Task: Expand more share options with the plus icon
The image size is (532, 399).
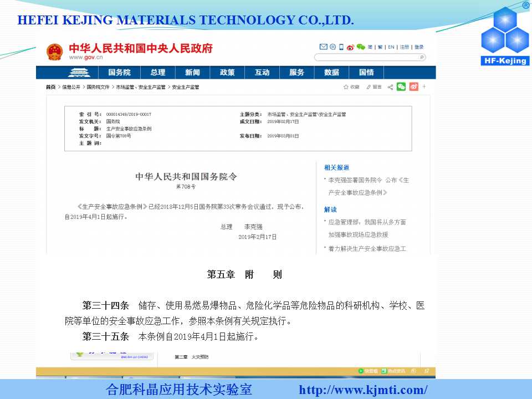Action: (424, 86)
